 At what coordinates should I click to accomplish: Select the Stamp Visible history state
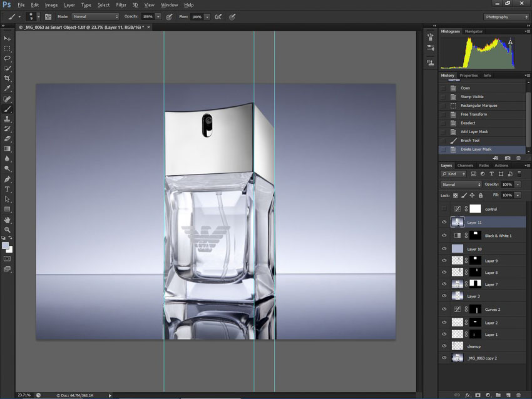pos(483,96)
